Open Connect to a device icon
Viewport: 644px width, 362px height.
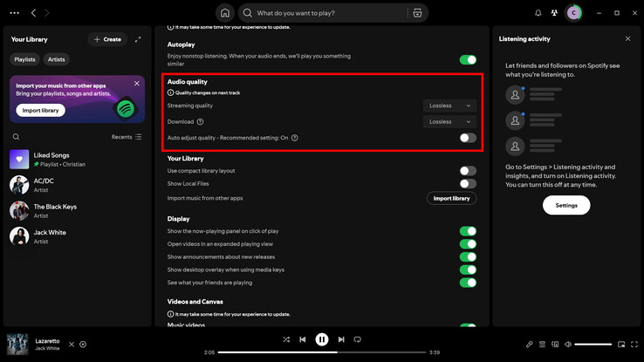(555, 345)
